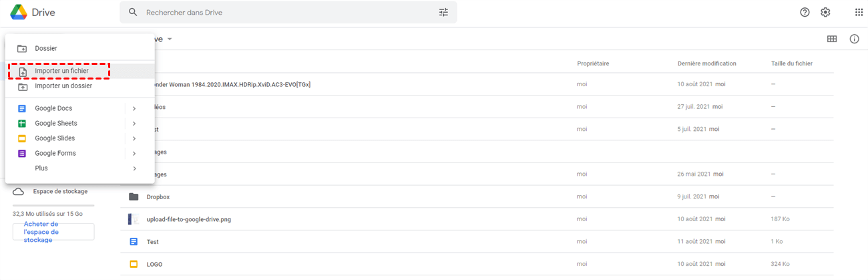Expand the Google Slides submenu arrow
Viewport: 868px width, 280px height.
(134, 138)
